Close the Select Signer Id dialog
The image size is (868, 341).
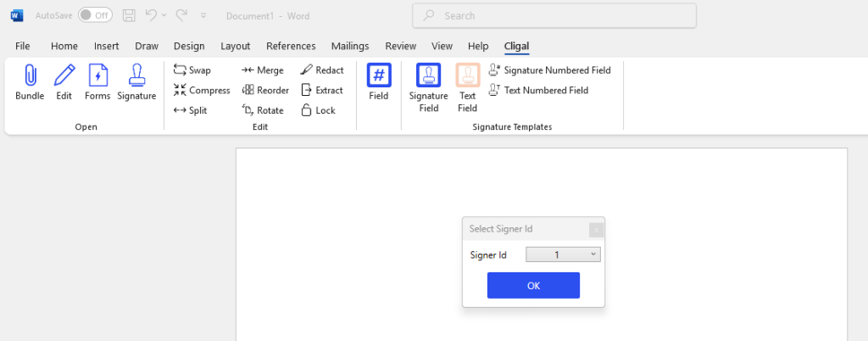coord(596,229)
